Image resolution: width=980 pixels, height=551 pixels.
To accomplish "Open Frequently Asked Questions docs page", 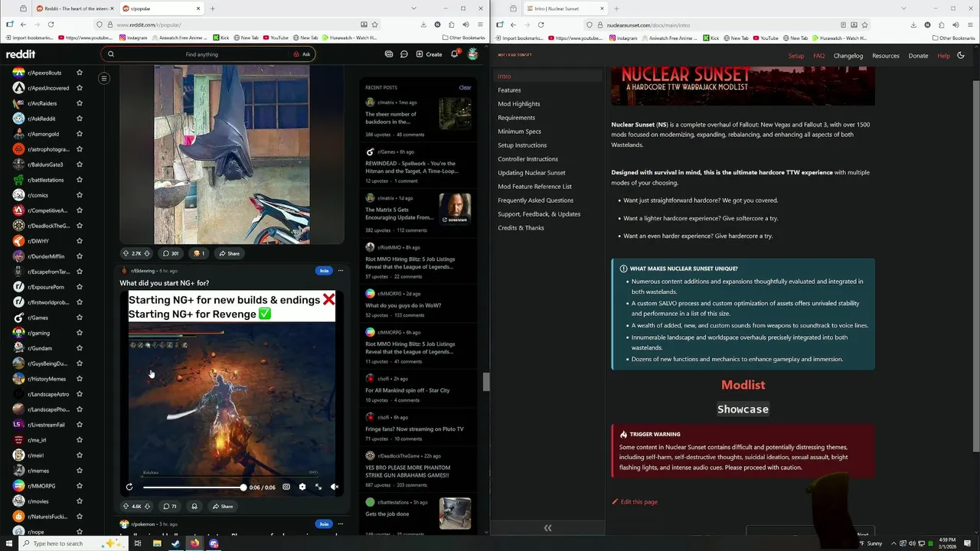I will coord(535,201).
